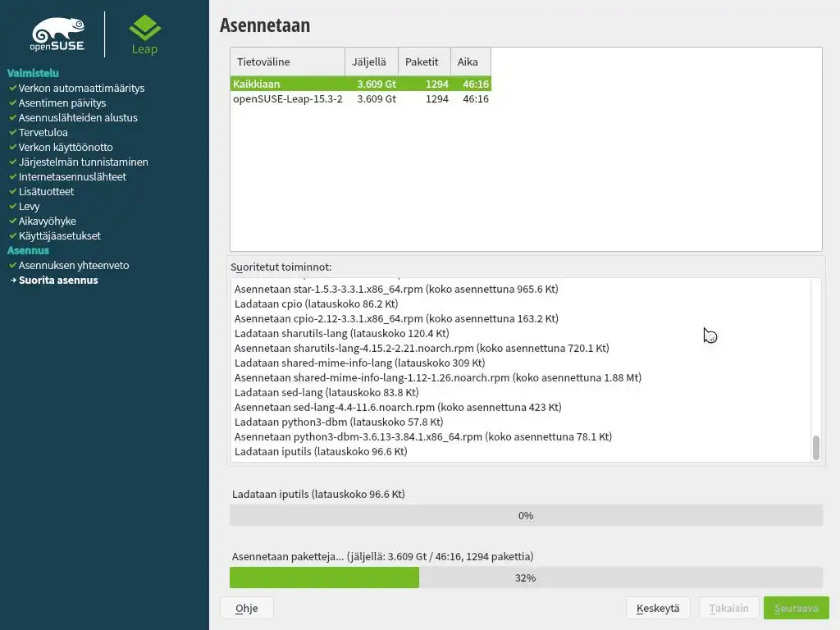
Task: Select log line Ladataan cpio
Action: coord(316,304)
